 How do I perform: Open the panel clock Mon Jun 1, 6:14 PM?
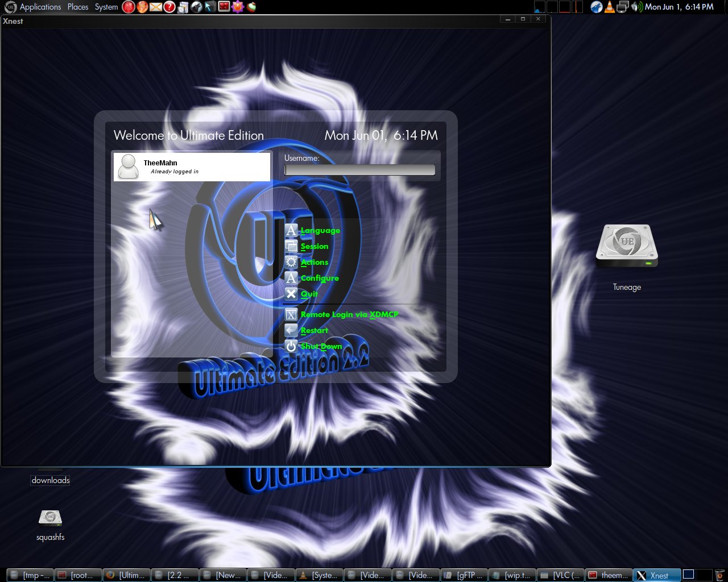point(679,7)
